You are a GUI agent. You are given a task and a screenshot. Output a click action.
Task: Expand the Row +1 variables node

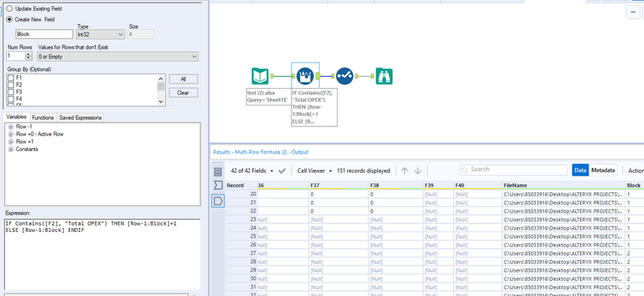(x=10, y=142)
